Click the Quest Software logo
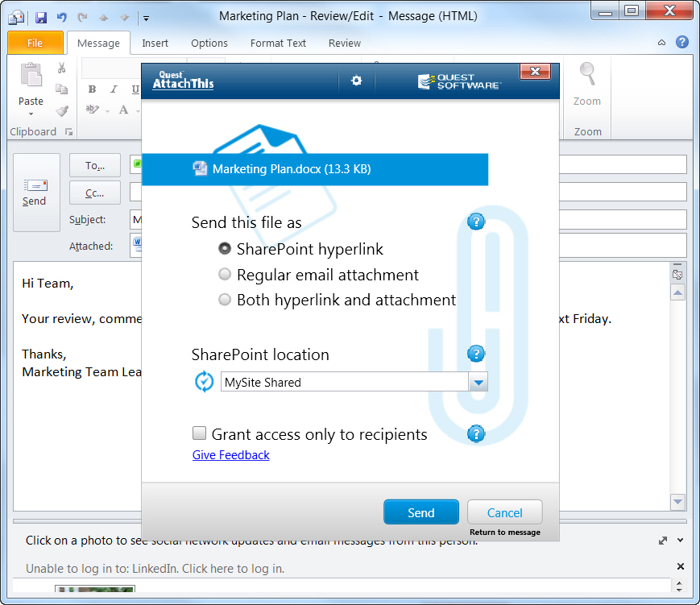Viewport: 700px width, 605px height. tap(459, 81)
